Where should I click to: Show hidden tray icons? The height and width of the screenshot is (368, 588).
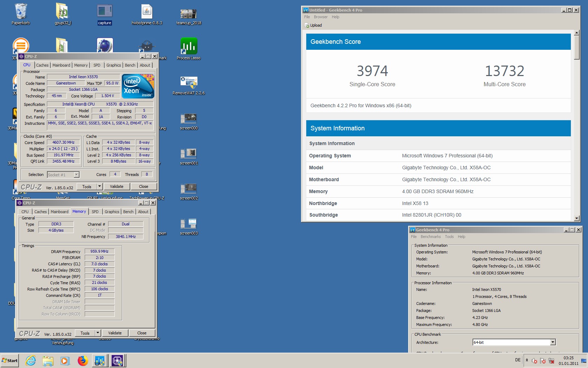coord(527,360)
